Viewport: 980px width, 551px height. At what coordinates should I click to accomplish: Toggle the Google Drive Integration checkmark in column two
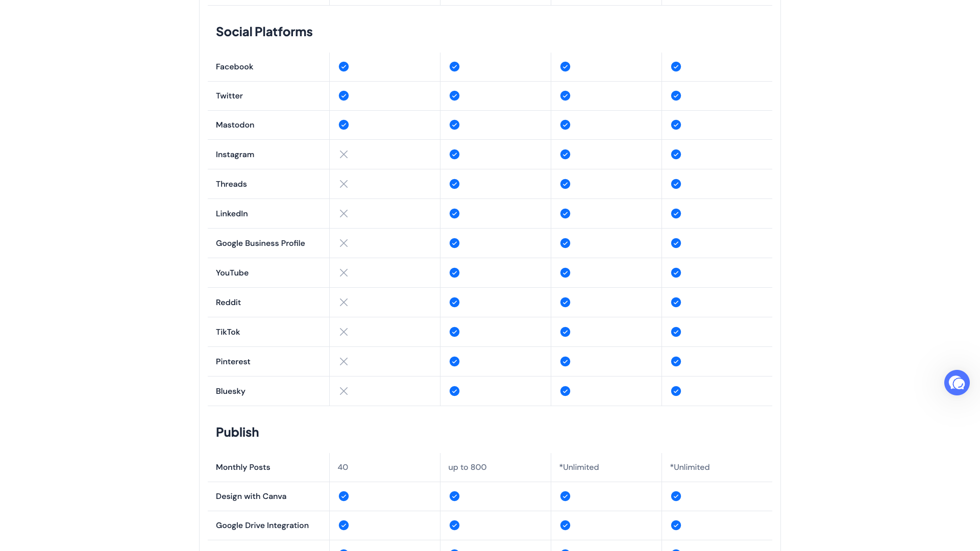pyautogui.click(x=454, y=525)
